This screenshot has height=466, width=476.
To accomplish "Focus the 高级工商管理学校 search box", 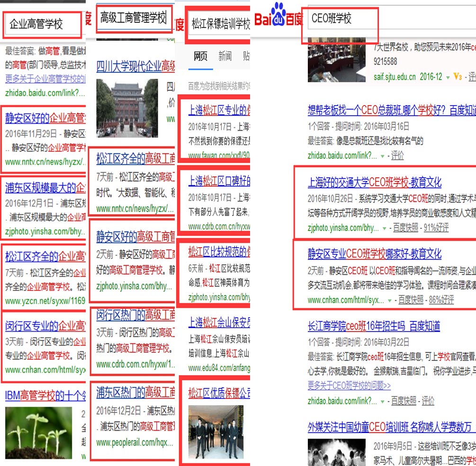I will pos(134,18).
